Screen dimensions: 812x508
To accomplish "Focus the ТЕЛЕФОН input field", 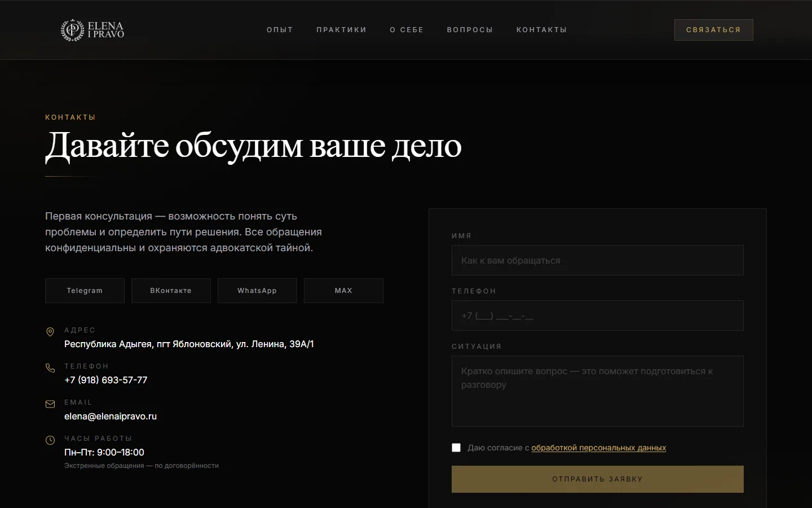I will click(597, 316).
